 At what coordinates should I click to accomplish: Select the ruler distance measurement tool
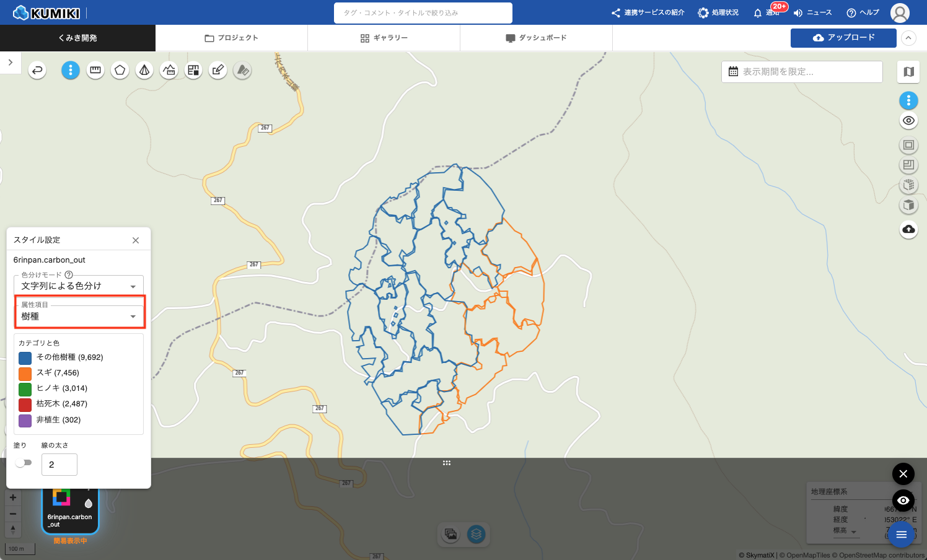(x=95, y=70)
